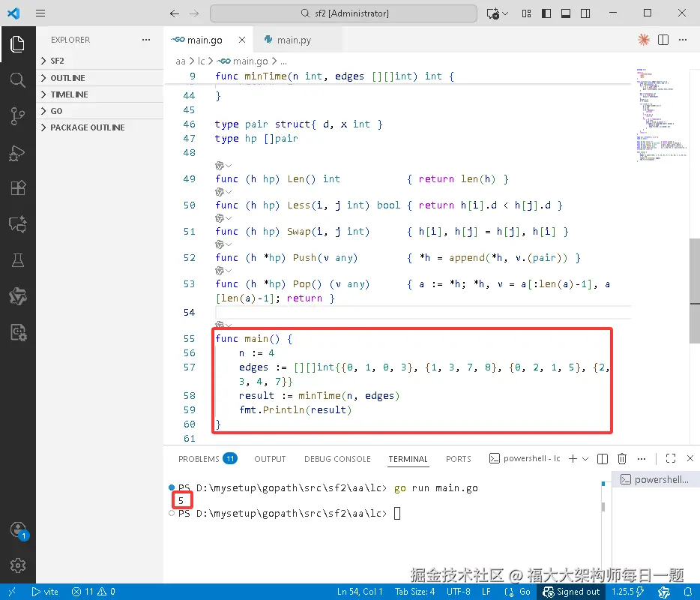
Task: Open the Manage gear settings icon
Action: click(17, 565)
